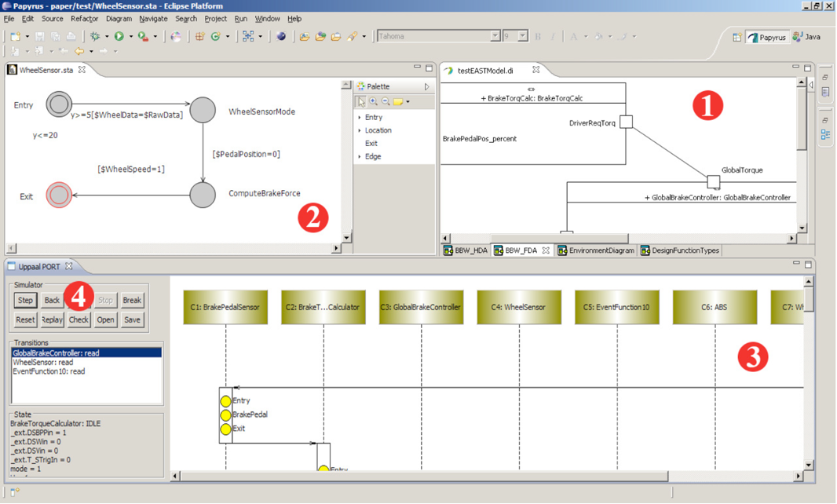
Task: Click the Fill Color bucket icon
Action: click(x=598, y=36)
